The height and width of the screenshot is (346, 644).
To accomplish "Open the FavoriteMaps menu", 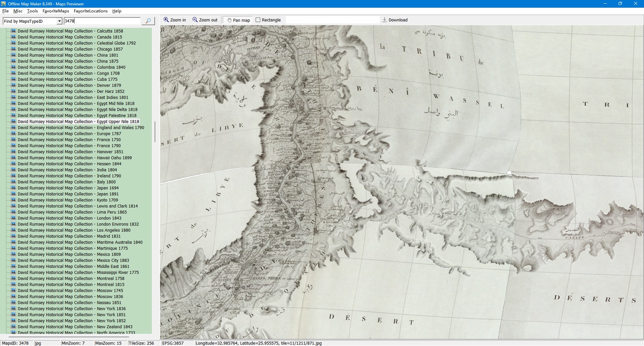I will 56,11.
